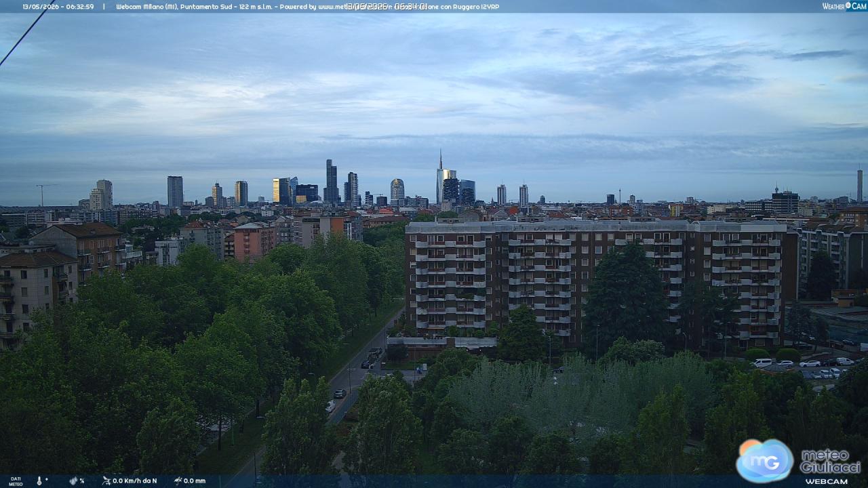Click the overlapping timestamp in top bar center
This screenshot has height=488, width=868.
pos(387,7)
